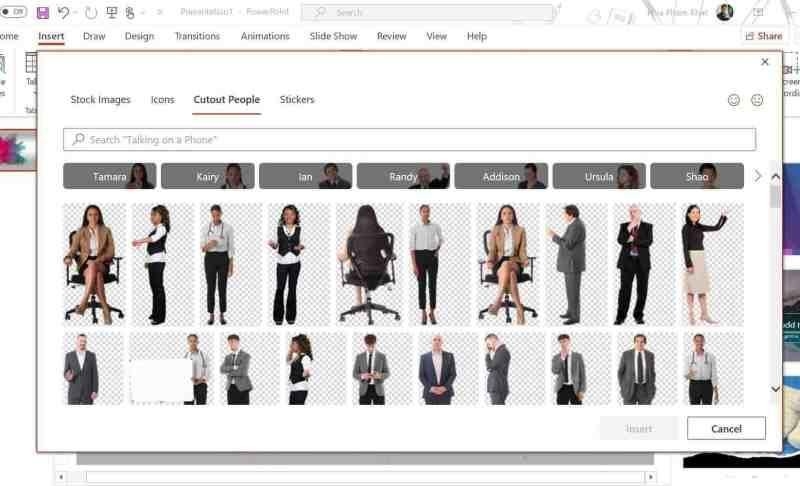Screen dimensions: 800x486
Task: Click the Share button
Action: pyautogui.click(x=764, y=36)
